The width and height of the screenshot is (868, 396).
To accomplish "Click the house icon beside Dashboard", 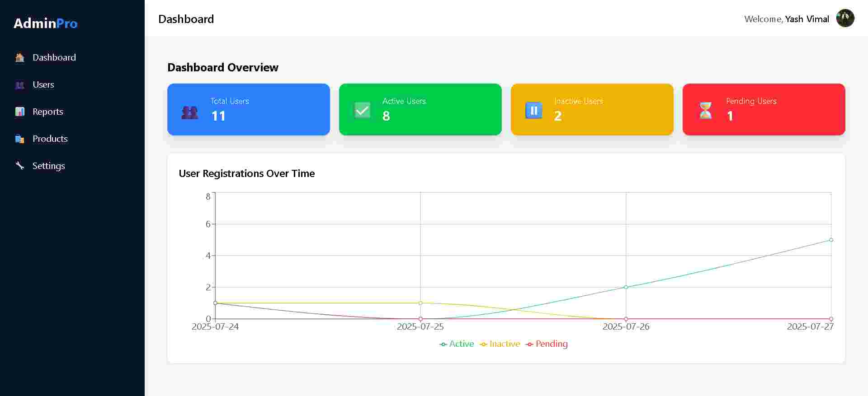I will pyautogui.click(x=20, y=58).
